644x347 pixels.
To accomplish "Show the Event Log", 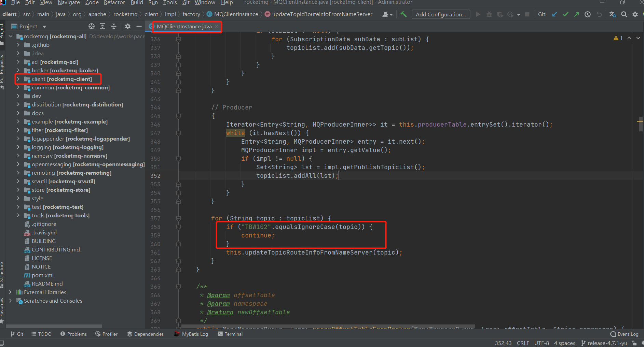I will [627, 334].
